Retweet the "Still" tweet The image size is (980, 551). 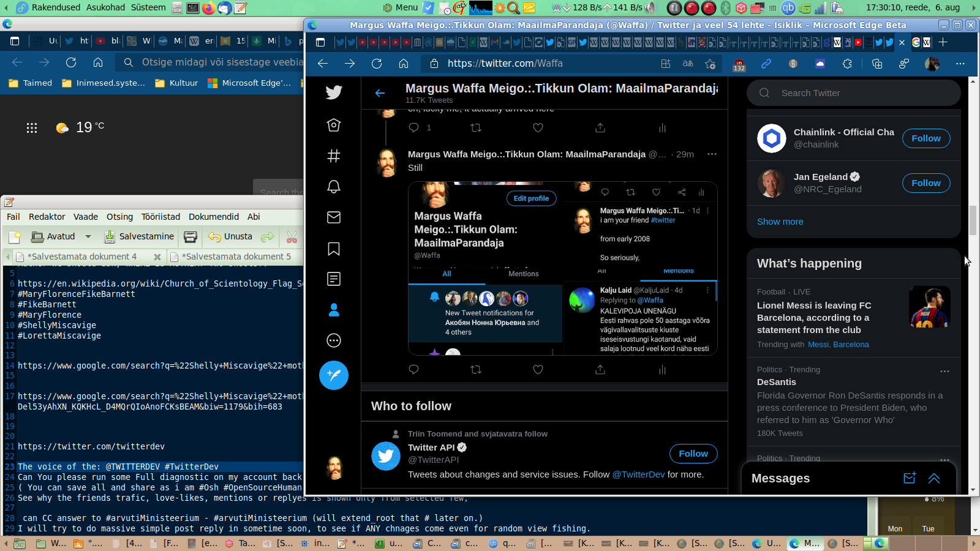(x=476, y=370)
